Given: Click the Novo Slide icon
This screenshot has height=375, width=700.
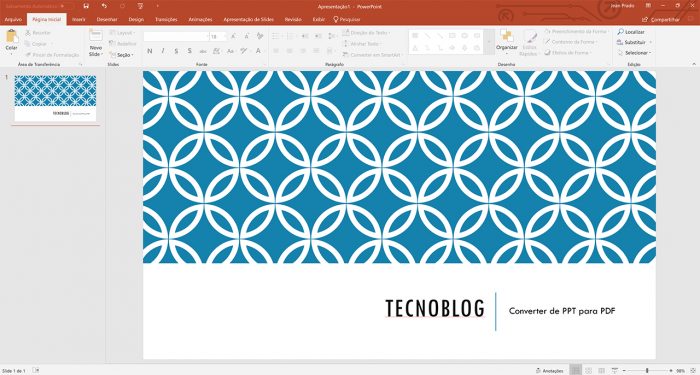Looking at the screenshot, I should point(96,36).
